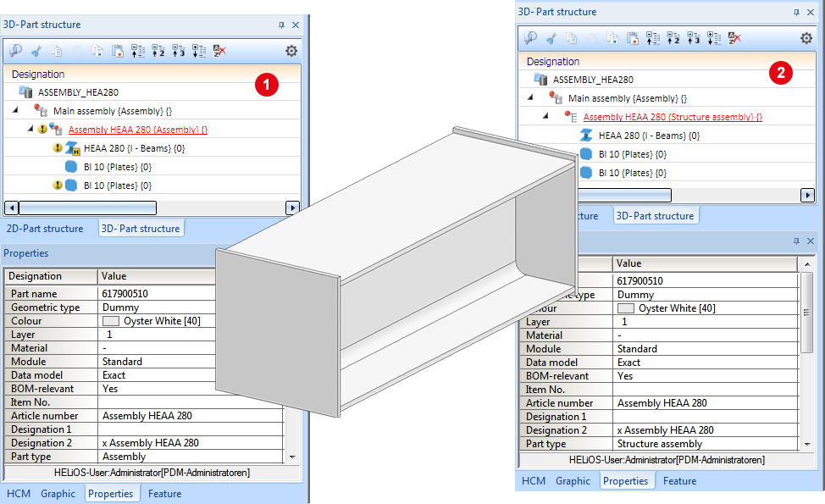Click the Part type value Structure assembly

659,444
